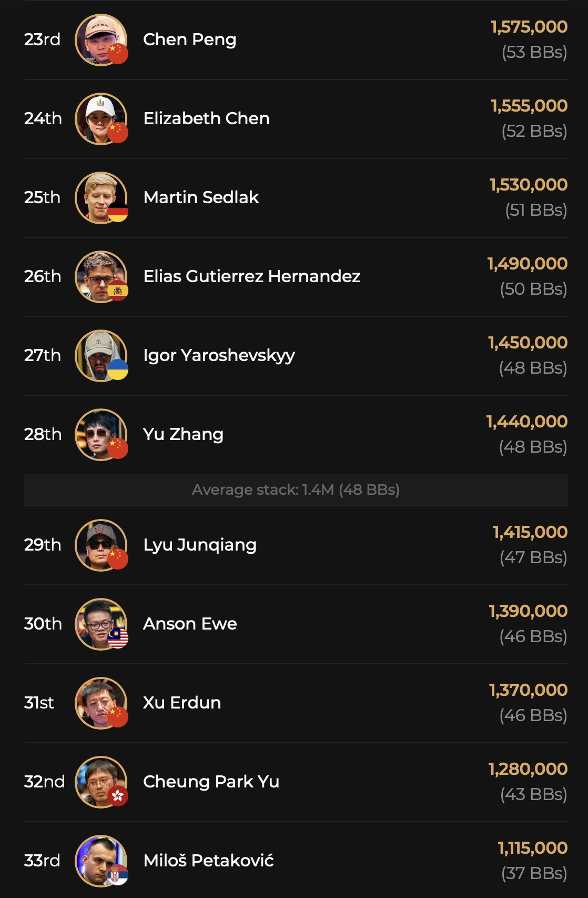Click Lyu Junqiang's avatar thumbnail
Screen dimensions: 588x898
pos(100,544)
